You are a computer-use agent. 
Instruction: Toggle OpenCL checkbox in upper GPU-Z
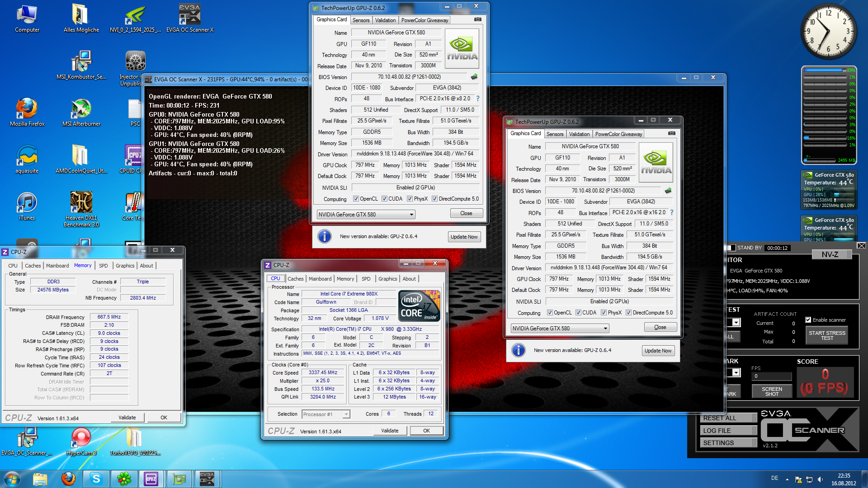click(x=356, y=199)
